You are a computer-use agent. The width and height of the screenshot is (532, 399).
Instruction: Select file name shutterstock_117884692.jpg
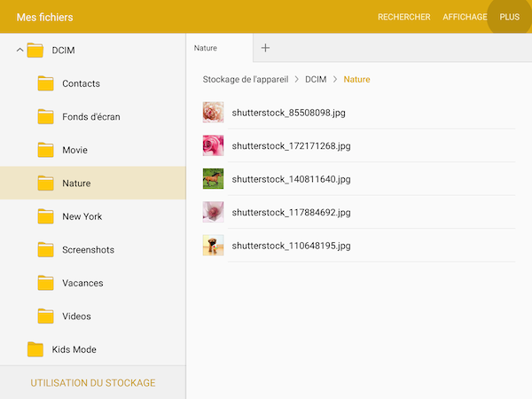pyautogui.click(x=291, y=213)
